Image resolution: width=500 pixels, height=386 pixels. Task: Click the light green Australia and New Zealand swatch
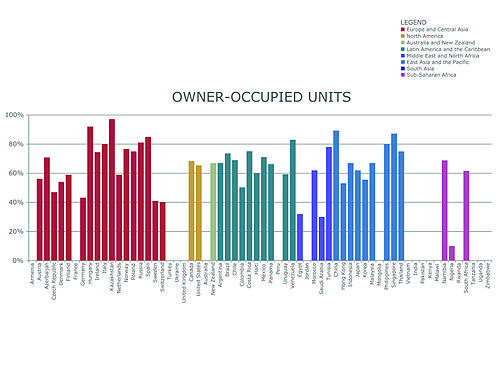(x=403, y=43)
